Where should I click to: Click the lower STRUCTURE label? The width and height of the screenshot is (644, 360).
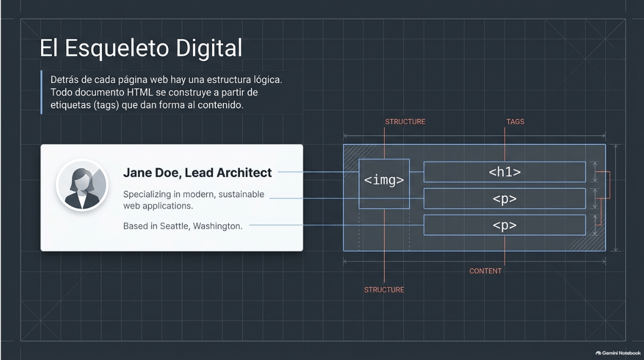pyautogui.click(x=384, y=289)
